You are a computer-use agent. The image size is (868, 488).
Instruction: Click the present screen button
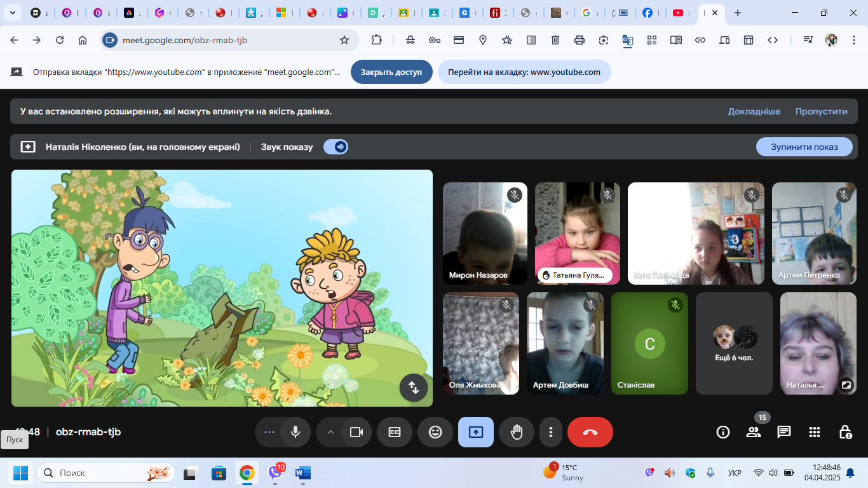coord(476,432)
